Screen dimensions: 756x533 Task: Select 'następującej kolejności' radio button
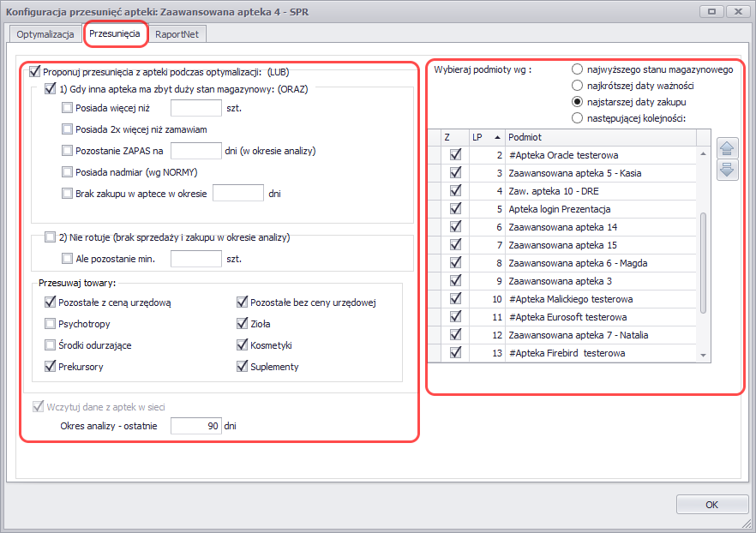coord(578,118)
